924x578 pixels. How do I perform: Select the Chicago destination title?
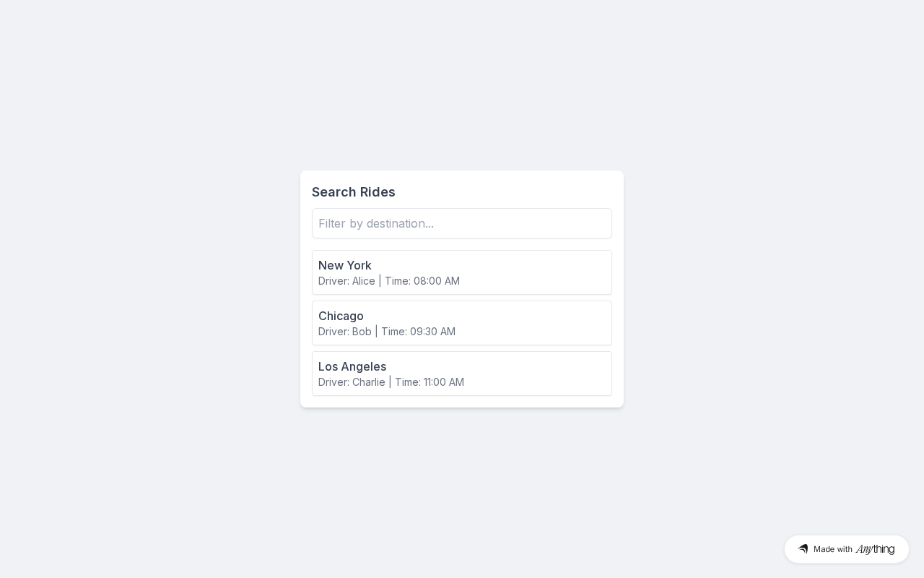tap(341, 316)
